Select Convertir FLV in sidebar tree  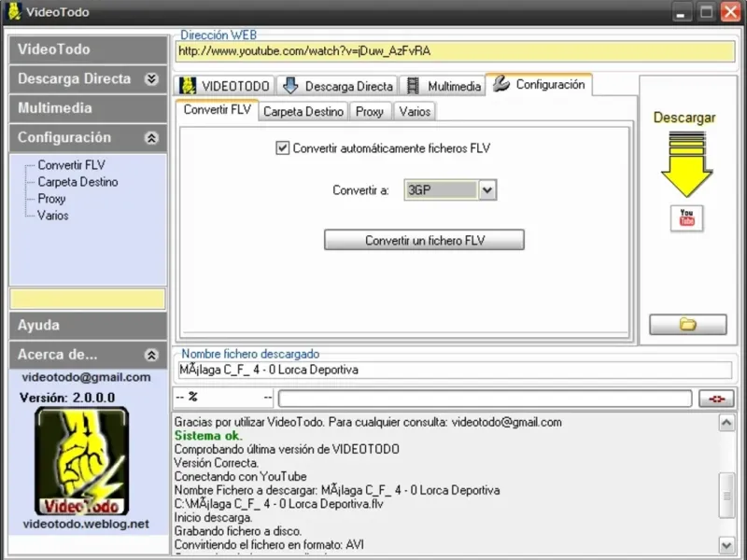point(72,165)
